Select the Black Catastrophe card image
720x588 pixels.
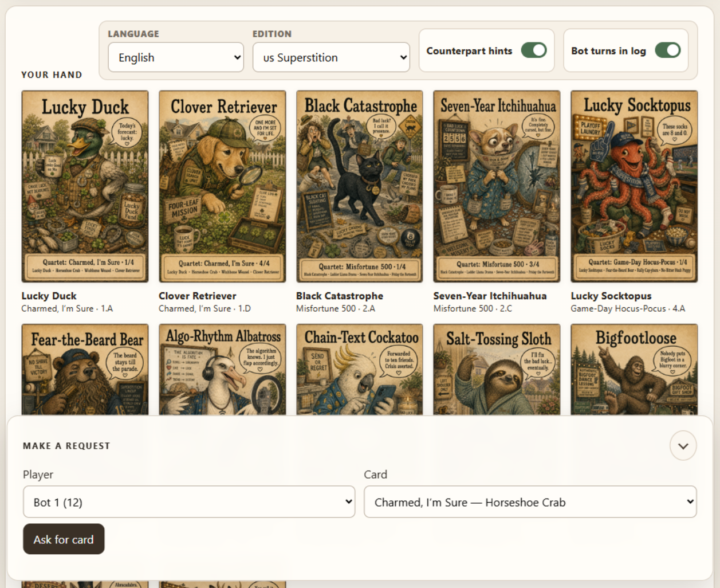(360, 186)
